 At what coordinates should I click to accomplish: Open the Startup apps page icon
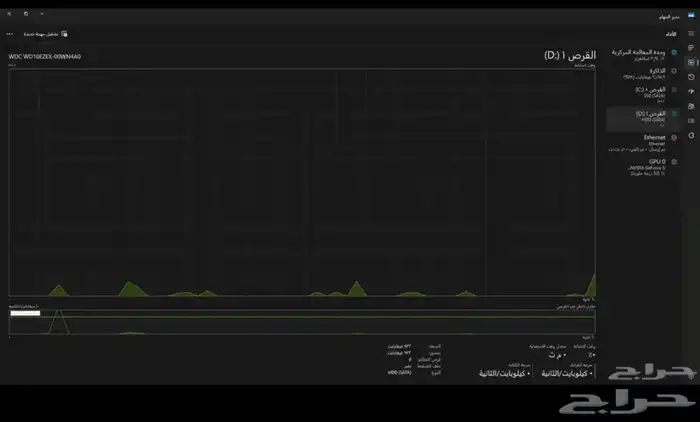pyautogui.click(x=690, y=91)
